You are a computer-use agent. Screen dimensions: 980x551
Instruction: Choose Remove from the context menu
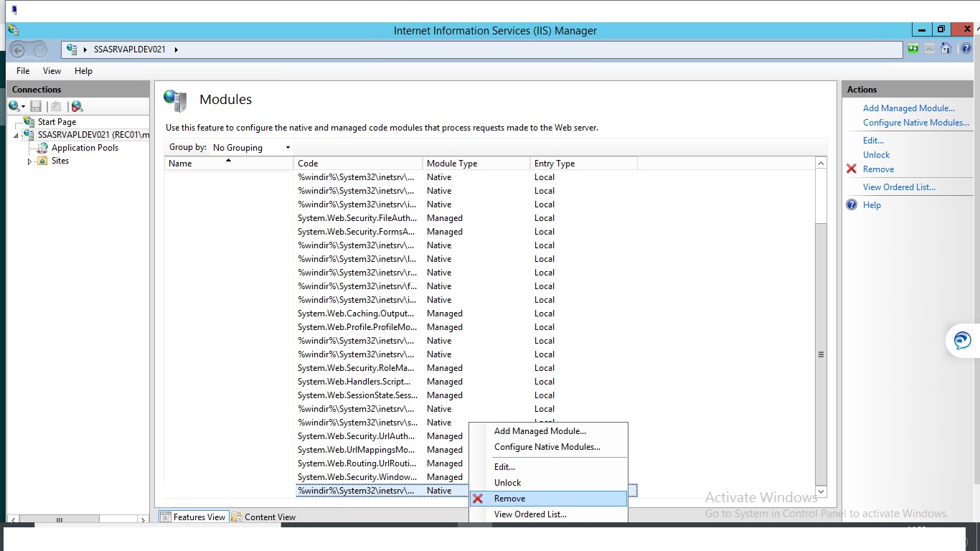[549, 499]
